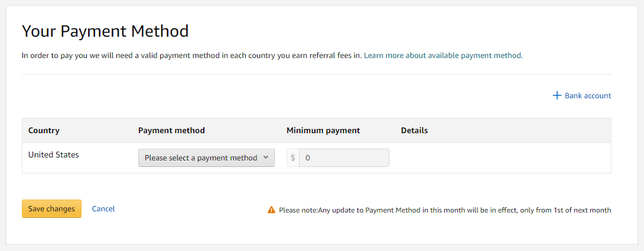Click the orange warning triangle icon
The height and width of the screenshot is (251, 644).
pos(271,210)
